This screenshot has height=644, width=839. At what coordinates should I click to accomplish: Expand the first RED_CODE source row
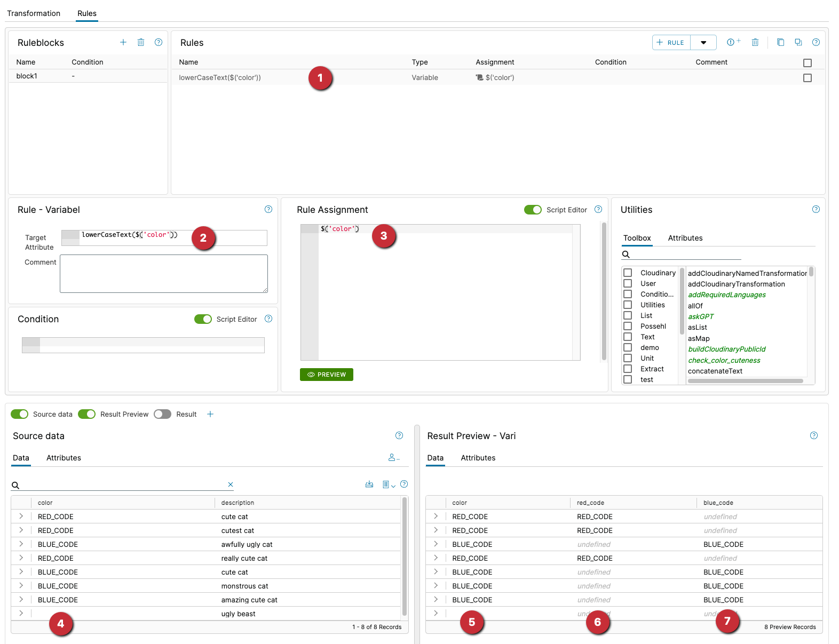click(21, 516)
